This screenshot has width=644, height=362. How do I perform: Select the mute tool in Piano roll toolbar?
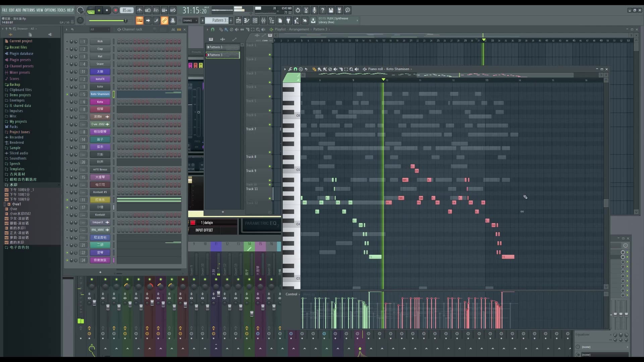[335, 69]
